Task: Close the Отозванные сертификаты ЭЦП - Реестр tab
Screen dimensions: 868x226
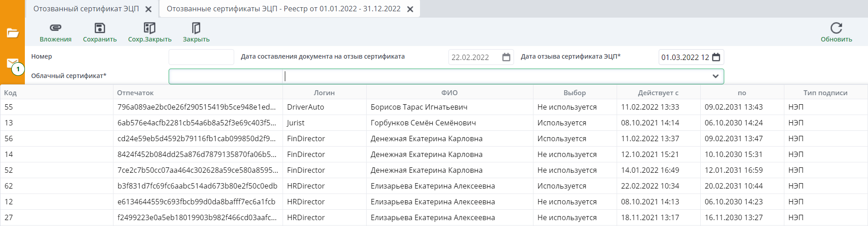Action: (410, 9)
